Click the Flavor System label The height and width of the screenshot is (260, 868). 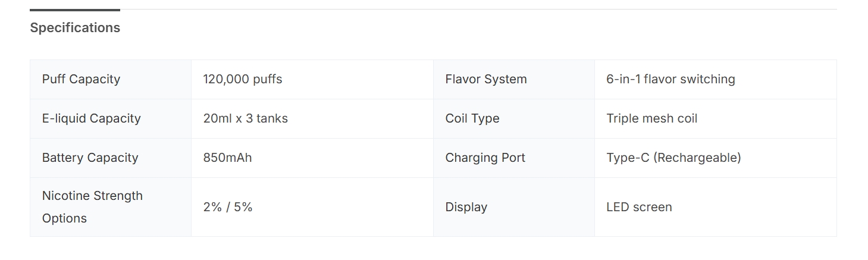(485, 79)
